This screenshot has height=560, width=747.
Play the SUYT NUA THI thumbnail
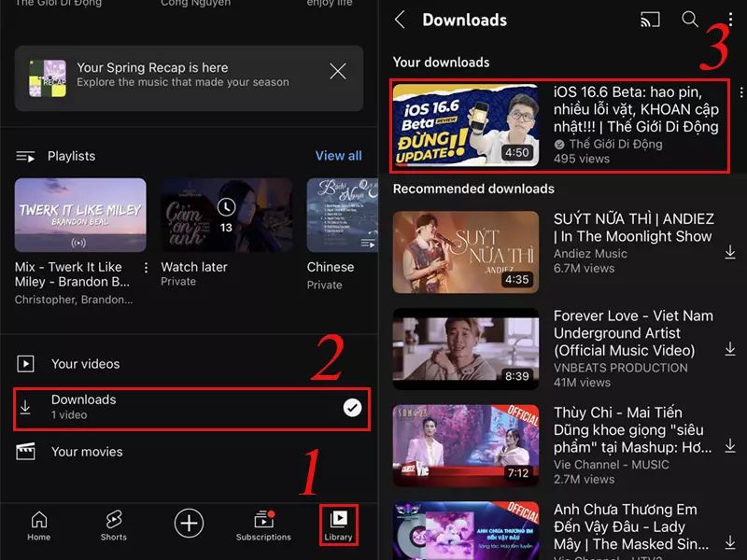click(x=466, y=252)
